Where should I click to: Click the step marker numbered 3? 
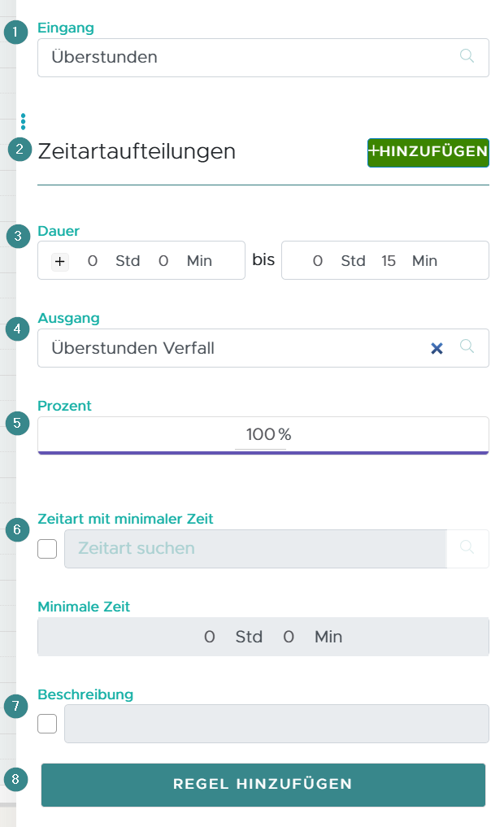point(16,237)
